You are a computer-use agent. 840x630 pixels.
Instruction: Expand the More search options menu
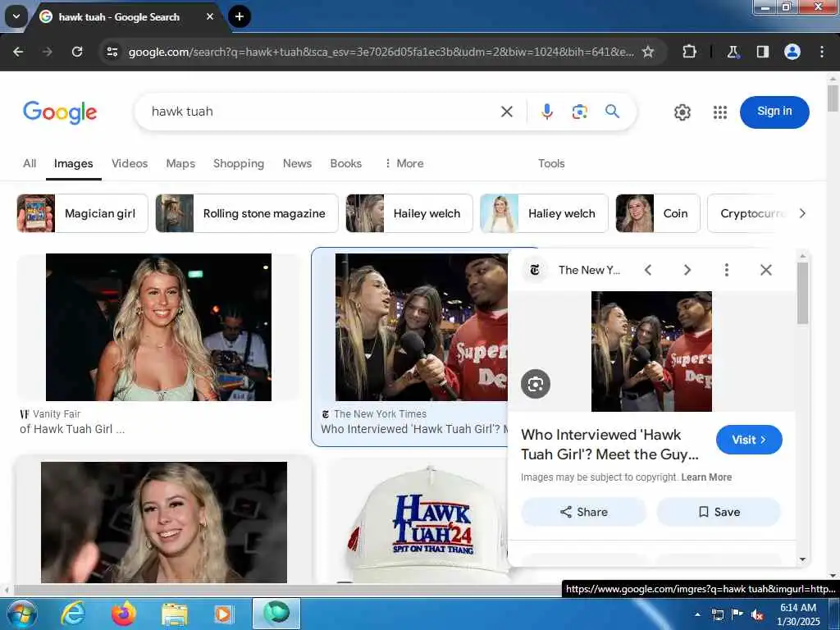click(x=404, y=163)
